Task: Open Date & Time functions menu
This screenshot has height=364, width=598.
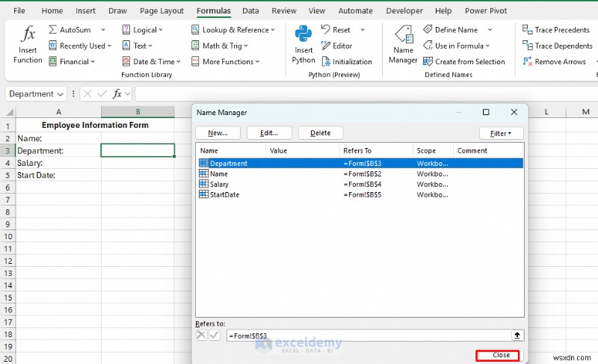Action: (x=152, y=61)
